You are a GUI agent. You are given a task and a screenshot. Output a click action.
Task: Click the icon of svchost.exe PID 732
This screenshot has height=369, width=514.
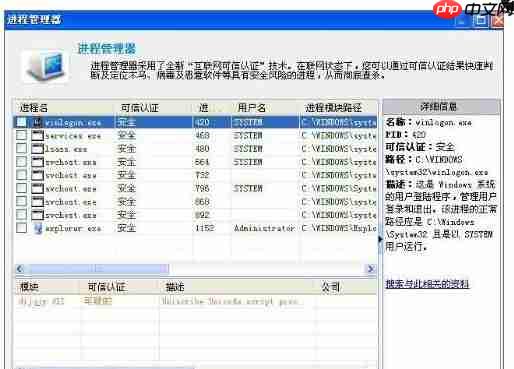tap(37, 175)
